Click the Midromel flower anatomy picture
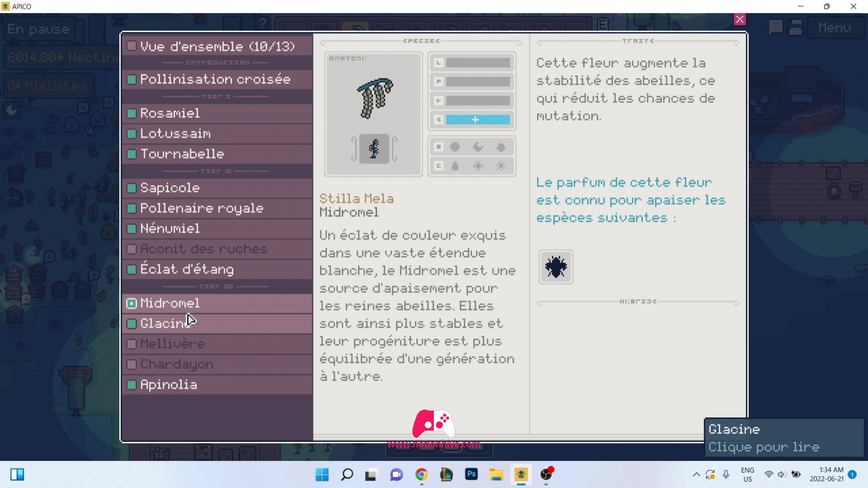Viewport: 868px width, 488px height. (374, 98)
